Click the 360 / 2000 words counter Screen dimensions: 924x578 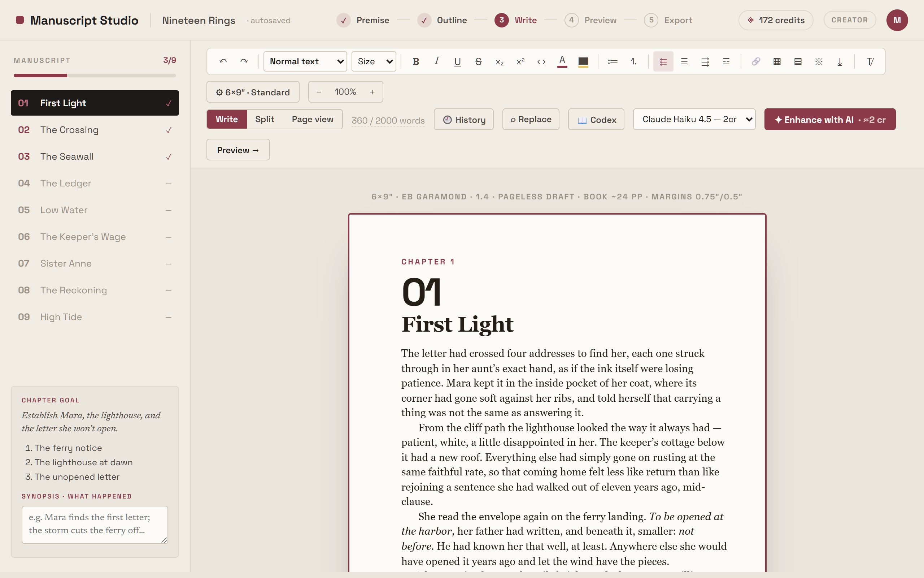coord(388,120)
